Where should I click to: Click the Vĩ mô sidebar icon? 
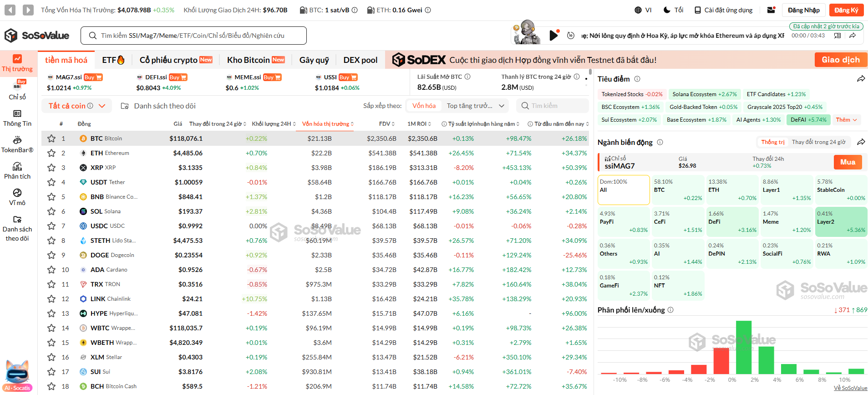(17, 193)
